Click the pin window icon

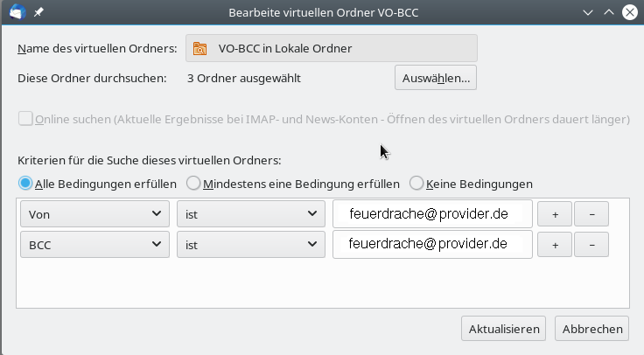(38, 13)
